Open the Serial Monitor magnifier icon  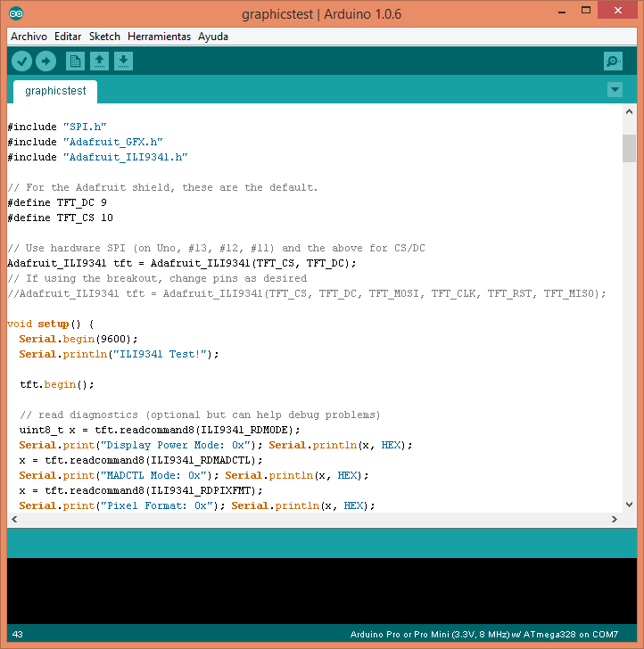pyautogui.click(x=613, y=61)
